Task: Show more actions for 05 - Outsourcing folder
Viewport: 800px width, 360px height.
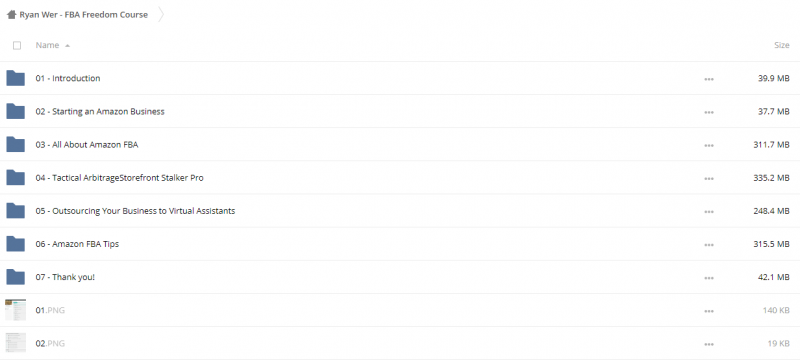Action: click(709, 212)
